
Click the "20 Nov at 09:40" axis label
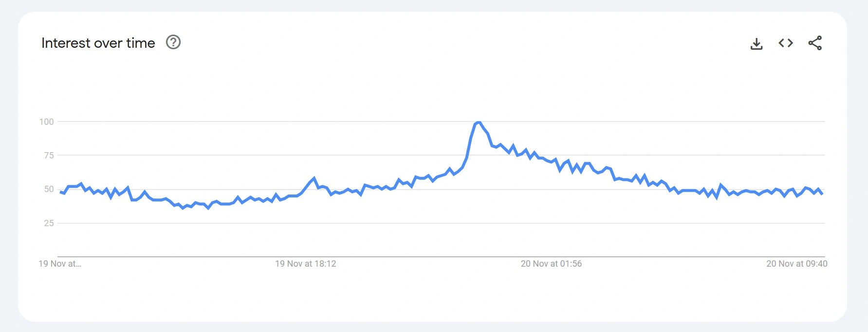click(796, 264)
